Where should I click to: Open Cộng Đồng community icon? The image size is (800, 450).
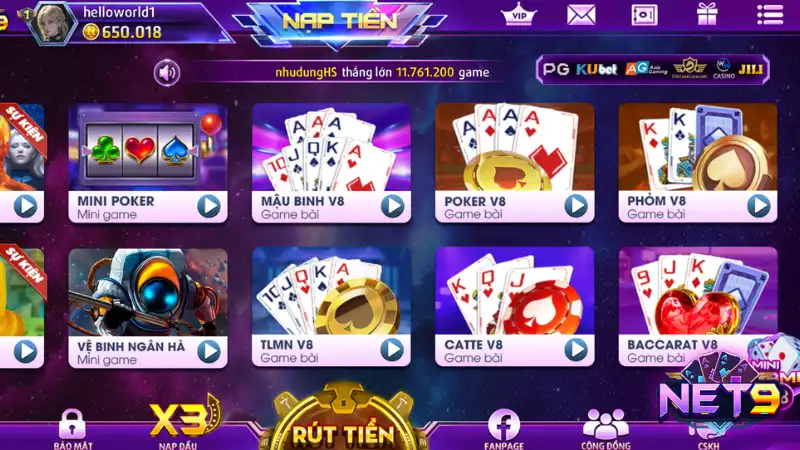coord(605,429)
